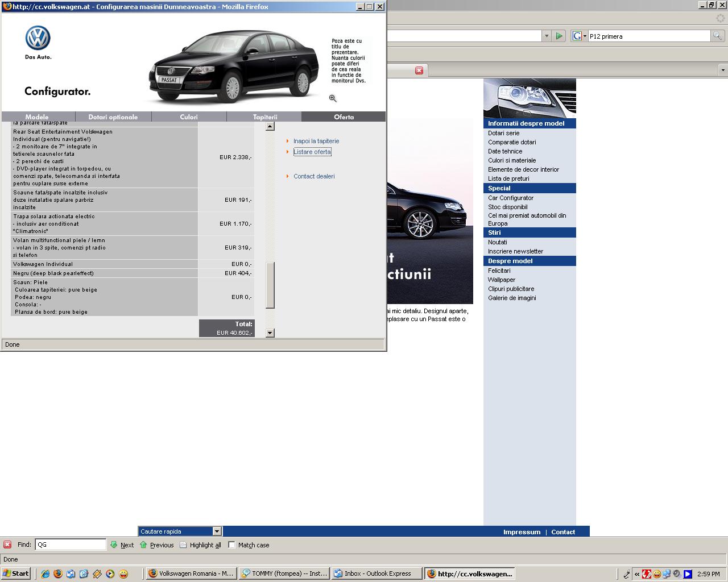Click the magnifier zoom icon near the Passat image

click(x=333, y=98)
